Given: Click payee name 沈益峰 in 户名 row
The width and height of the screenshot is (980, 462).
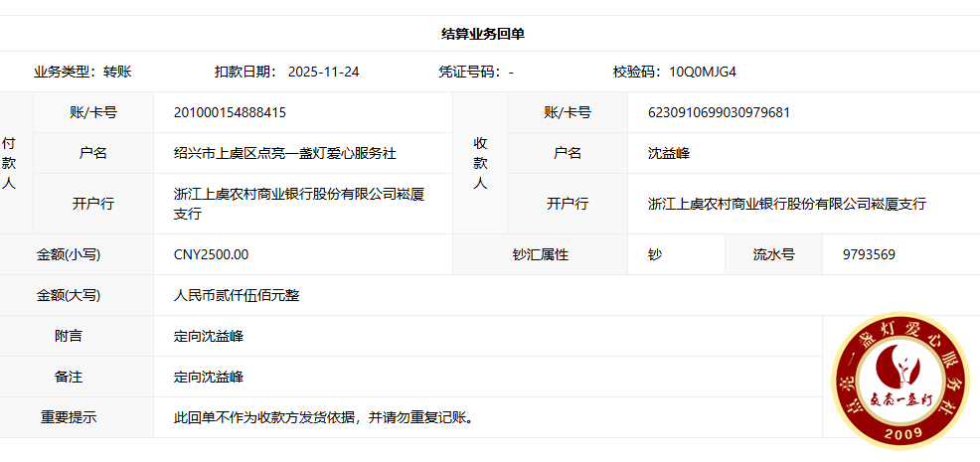Looking at the screenshot, I should pyautogui.click(x=669, y=153).
